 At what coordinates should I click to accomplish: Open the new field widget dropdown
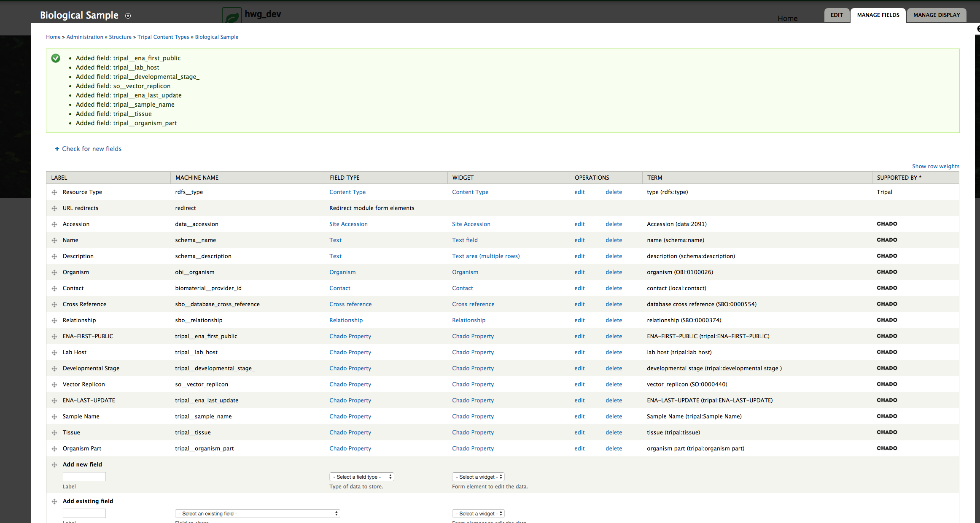coord(478,477)
